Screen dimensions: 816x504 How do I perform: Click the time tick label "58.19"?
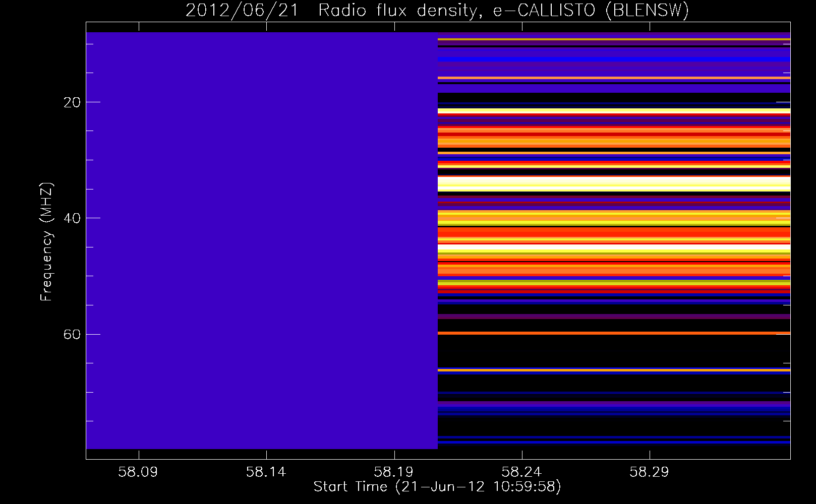394,472
